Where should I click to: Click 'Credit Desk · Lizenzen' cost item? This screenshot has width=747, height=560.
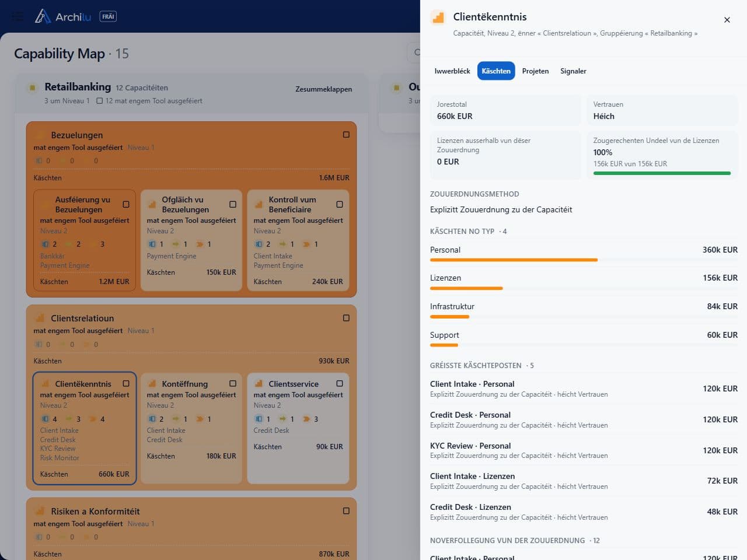(x=584, y=512)
